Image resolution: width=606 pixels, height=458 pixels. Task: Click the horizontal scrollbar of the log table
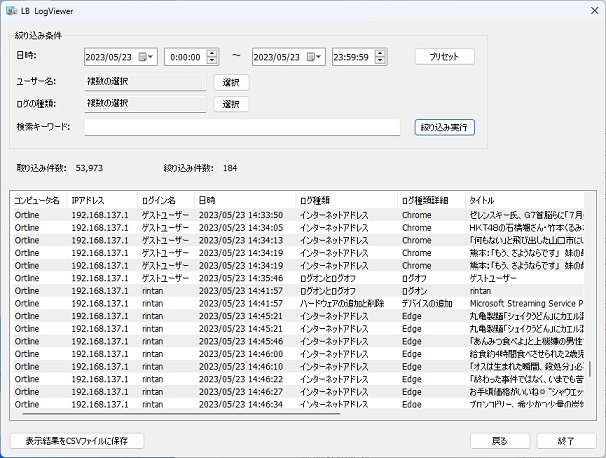tap(181, 414)
